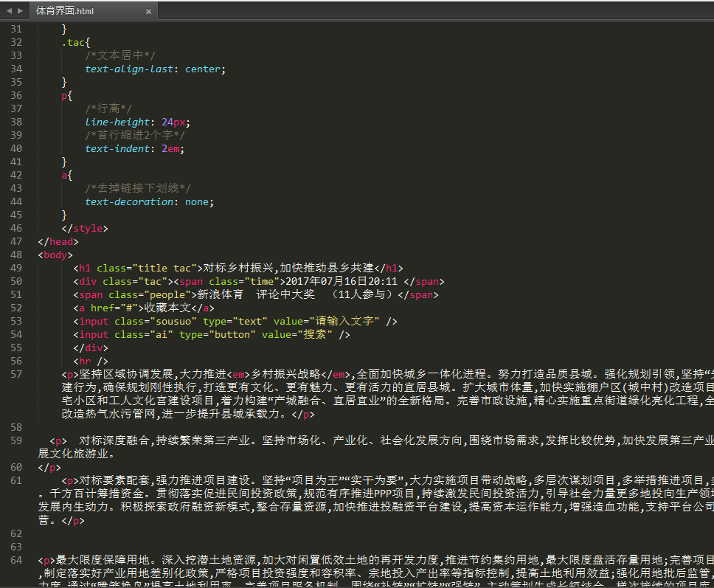Click the closing </head> tag
The image size is (714, 588).
pyautogui.click(x=58, y=241)
